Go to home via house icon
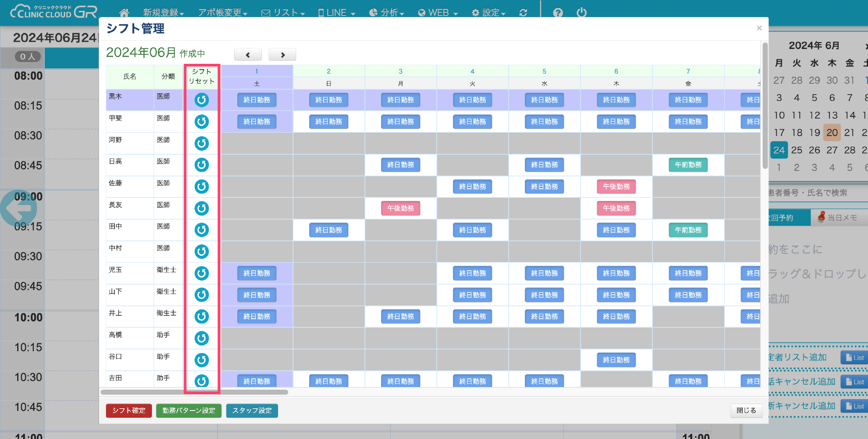The width and height of the screenshot is (868, 439). tap(124, 13)
